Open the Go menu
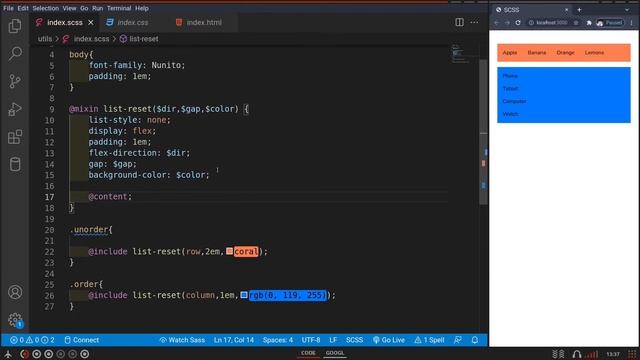 (84, 8)
